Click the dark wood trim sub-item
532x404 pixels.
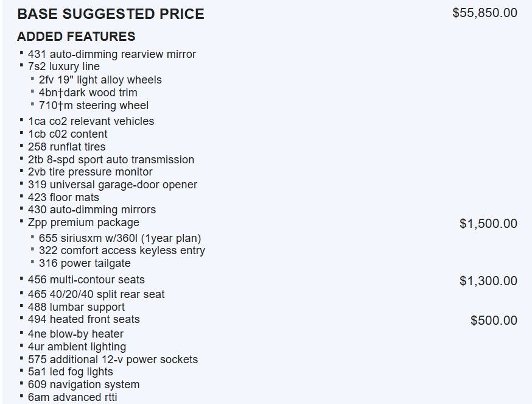[x=88, y=93]
